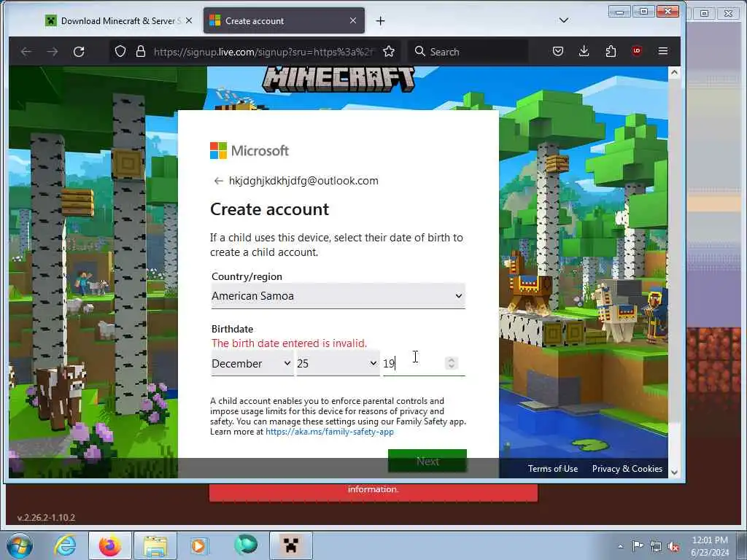Launch Internet Explorer from the taskbar
The image size is (747, 560).
coord(65,545)
